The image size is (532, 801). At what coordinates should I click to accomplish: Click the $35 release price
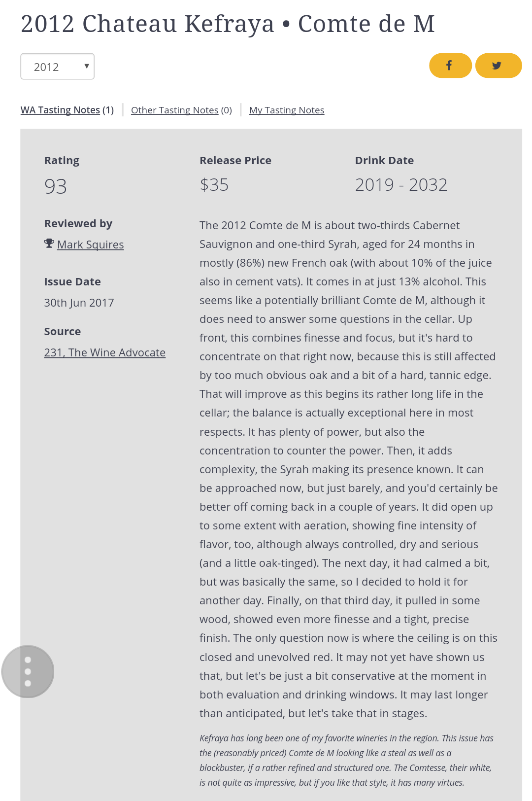coord(214,185)
